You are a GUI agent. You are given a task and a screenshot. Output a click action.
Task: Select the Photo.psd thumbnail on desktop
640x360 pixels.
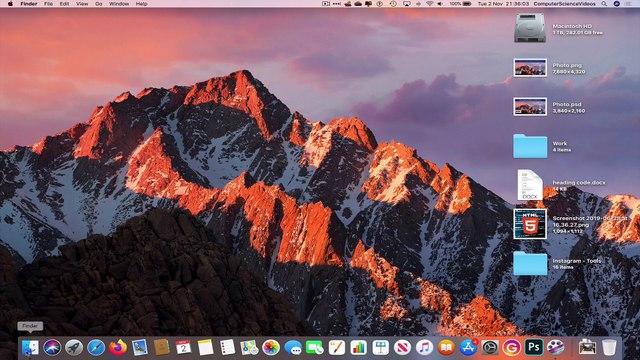pos(530,107)
